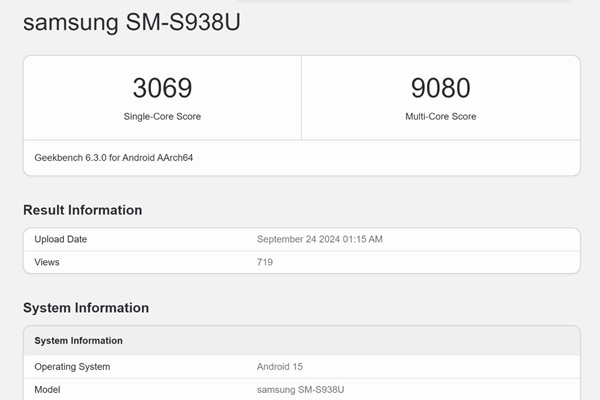Screen dimensions: 600x400
Task: Click the 3069 single-core score number
Action: 162,88
